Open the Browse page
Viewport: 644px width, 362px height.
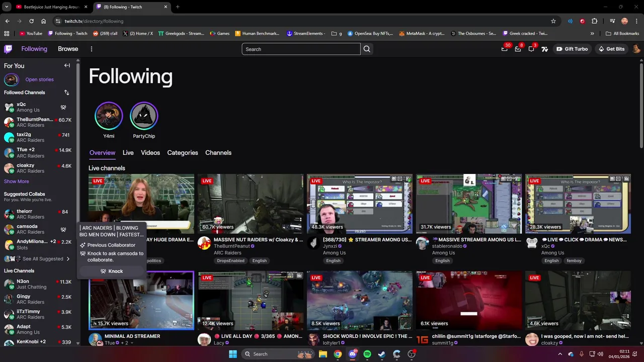click(68, 49)
